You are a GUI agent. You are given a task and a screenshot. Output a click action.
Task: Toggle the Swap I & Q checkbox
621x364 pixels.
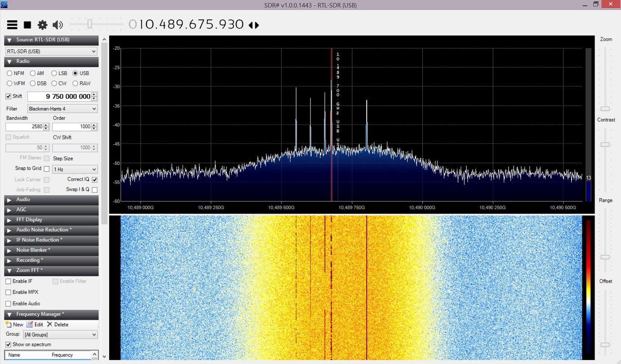pos(94,190)
